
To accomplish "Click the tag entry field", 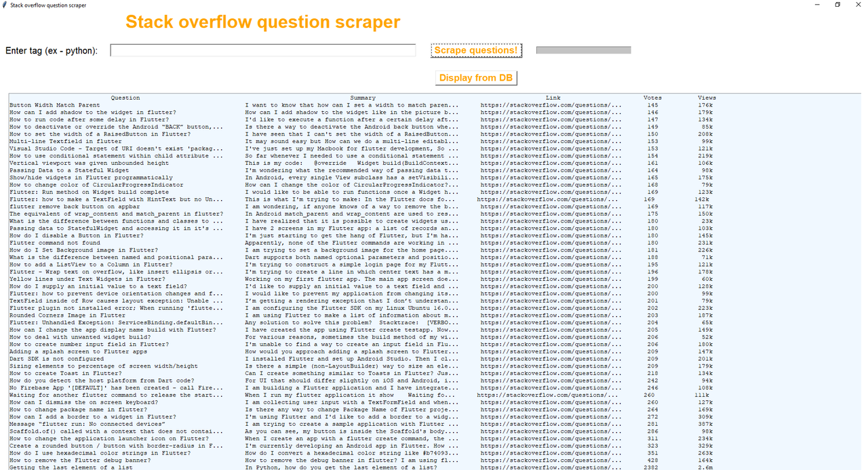I will coord(263,50).
